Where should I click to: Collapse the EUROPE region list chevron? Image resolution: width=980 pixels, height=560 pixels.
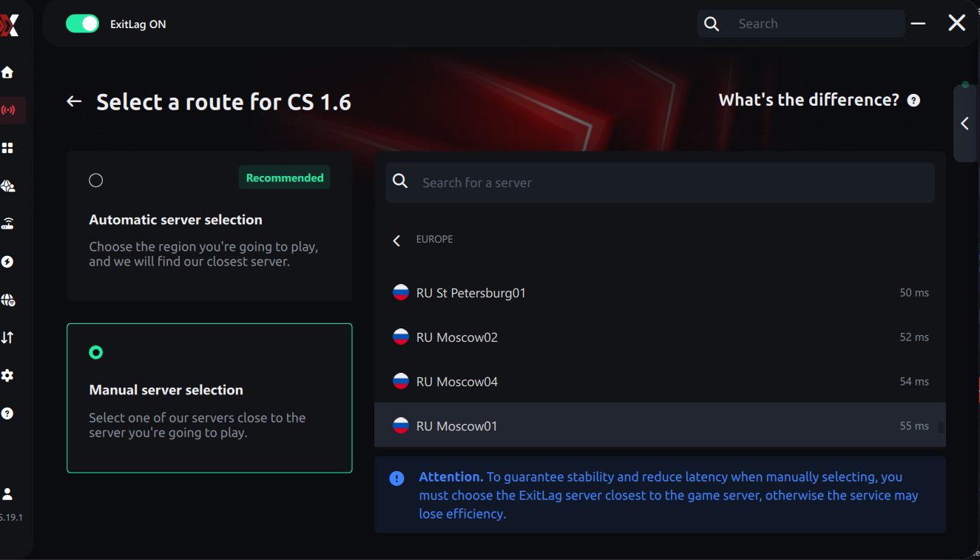click(x=397, y=240)
